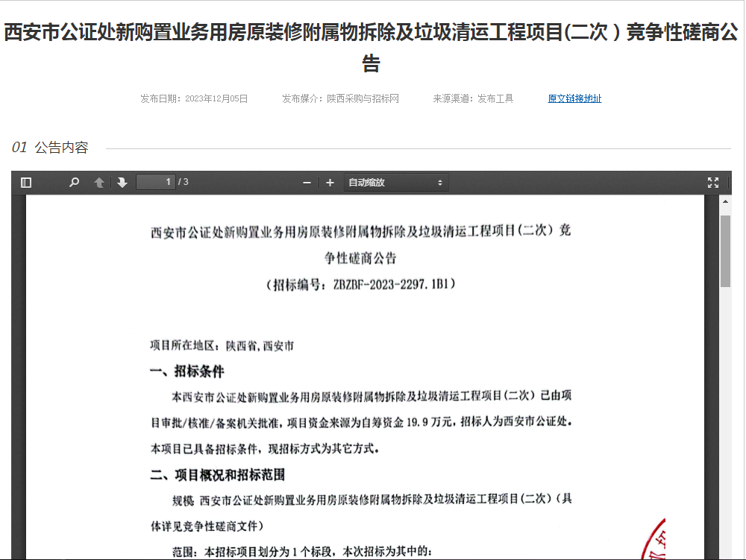Click the page count "/ 3" label

[184, 182]
